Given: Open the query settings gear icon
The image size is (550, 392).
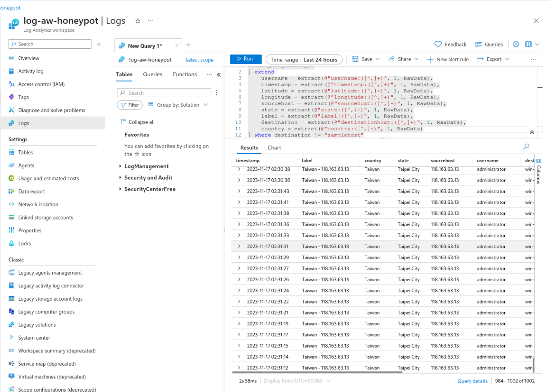Looking at the screenshot, I should [516, 44].
